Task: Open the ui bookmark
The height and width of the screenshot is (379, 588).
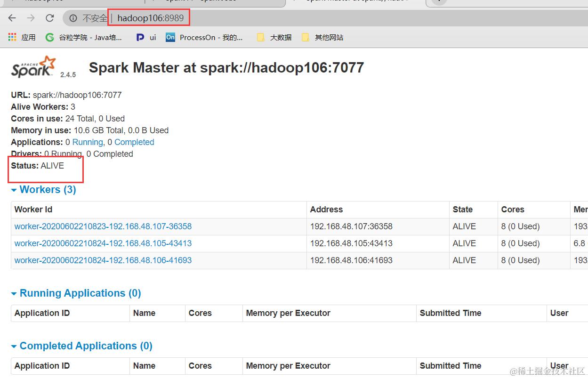Action: point(146,37)
